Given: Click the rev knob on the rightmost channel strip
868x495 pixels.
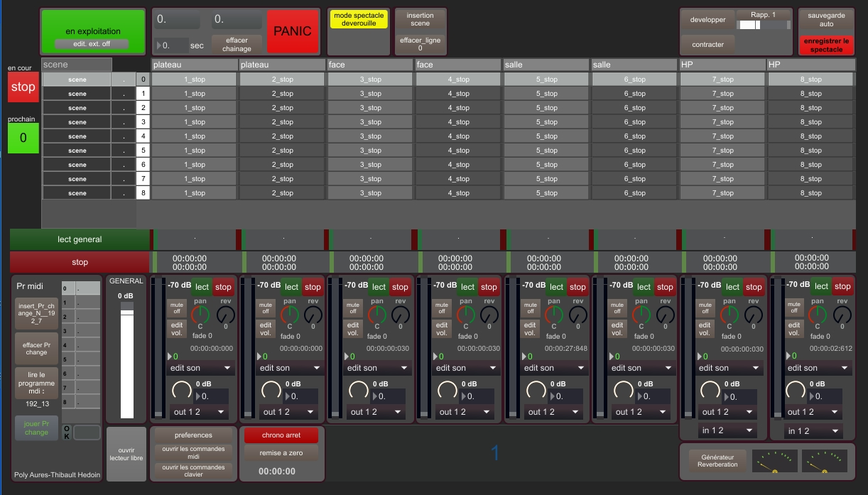Looking at the screenshot, I should 842,315.
